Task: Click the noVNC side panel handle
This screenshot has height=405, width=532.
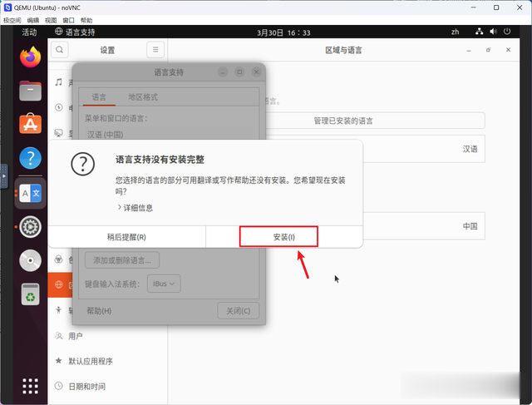Action: click(3, 176)
